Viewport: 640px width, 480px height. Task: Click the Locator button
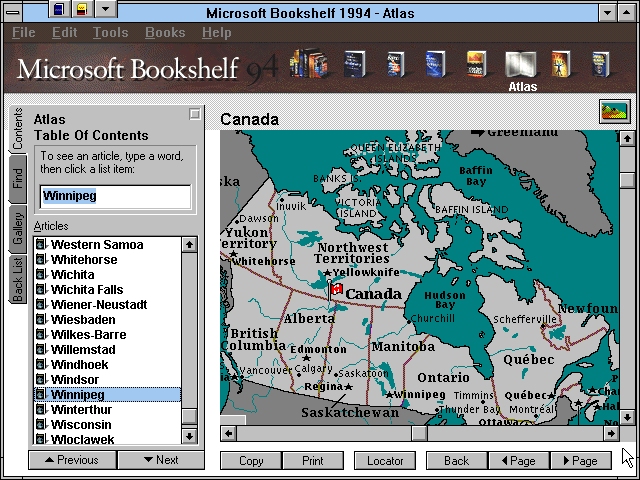(384, 461)
